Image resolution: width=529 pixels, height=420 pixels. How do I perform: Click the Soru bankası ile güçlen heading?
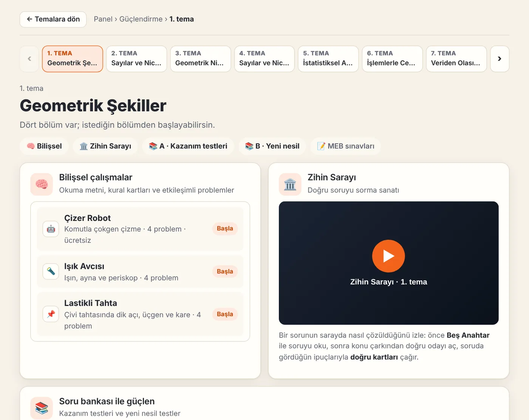tap(107, 401)
